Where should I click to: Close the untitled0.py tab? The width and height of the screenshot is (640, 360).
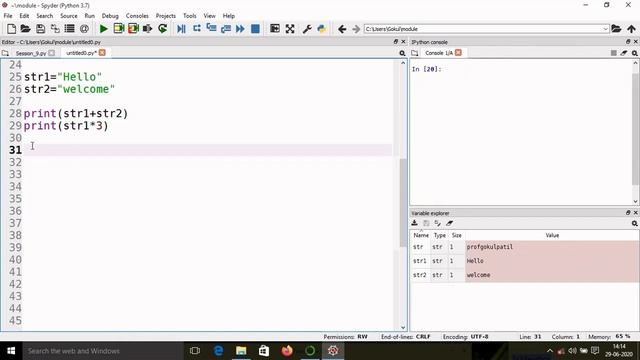[102, 53]
